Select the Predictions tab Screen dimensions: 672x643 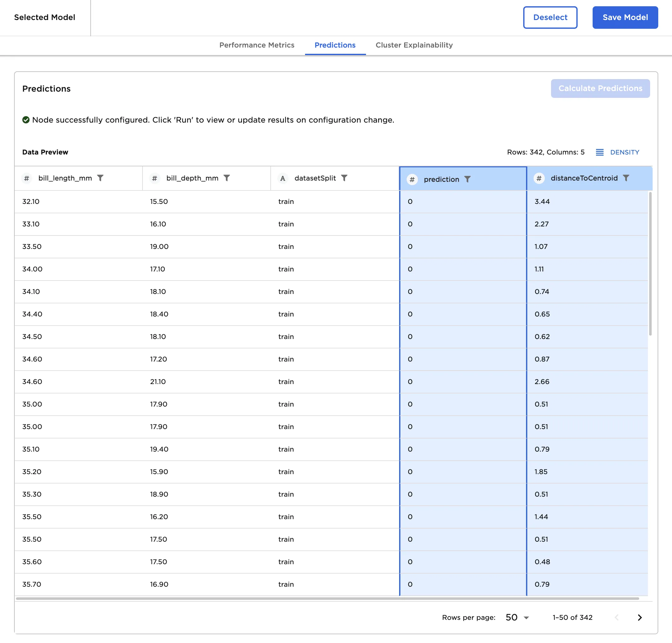tap(335, 45)
